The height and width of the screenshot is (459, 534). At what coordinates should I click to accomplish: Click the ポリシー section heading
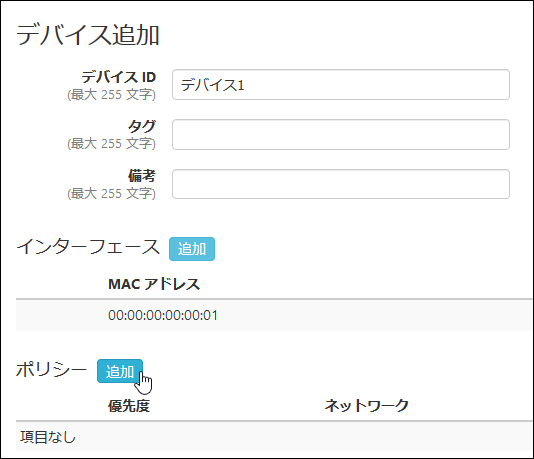[x=51, y=369]
